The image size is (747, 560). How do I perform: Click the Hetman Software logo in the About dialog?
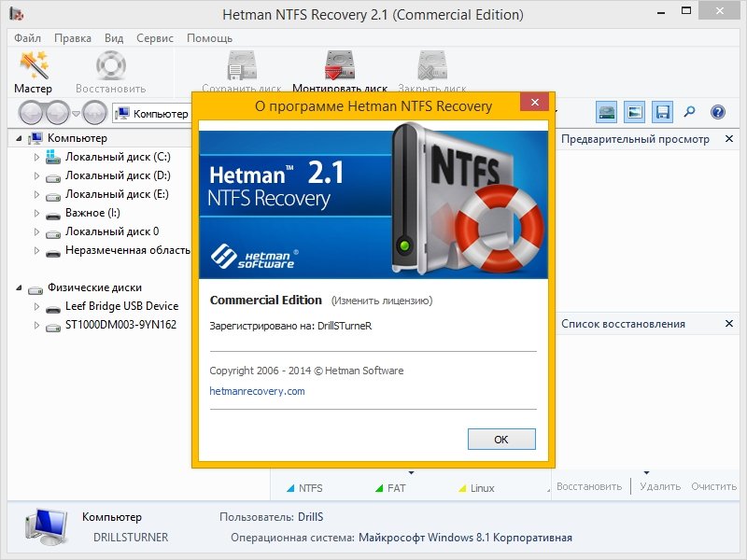click(x=253, y=258)
